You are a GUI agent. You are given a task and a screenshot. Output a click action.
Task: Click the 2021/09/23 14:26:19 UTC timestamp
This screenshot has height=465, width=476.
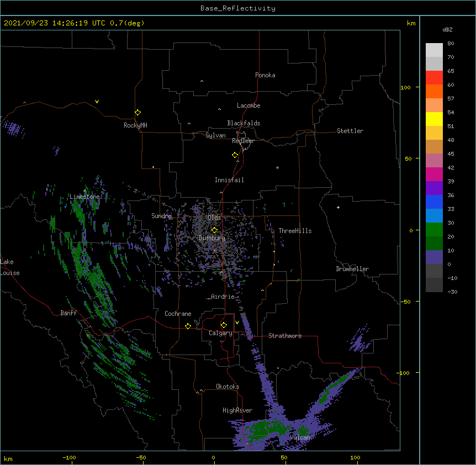55,23
